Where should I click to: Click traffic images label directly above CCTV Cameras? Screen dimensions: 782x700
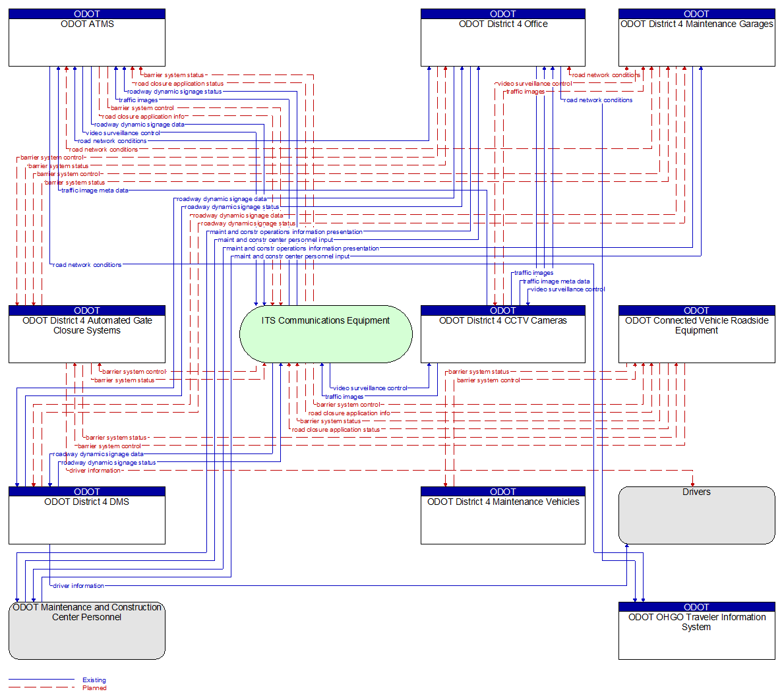pos(533,273)
